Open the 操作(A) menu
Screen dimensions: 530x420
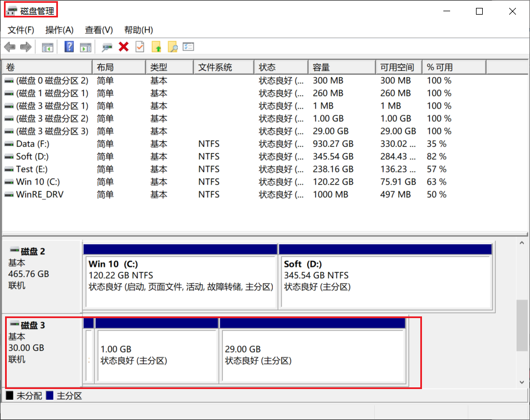click(60, 30)
